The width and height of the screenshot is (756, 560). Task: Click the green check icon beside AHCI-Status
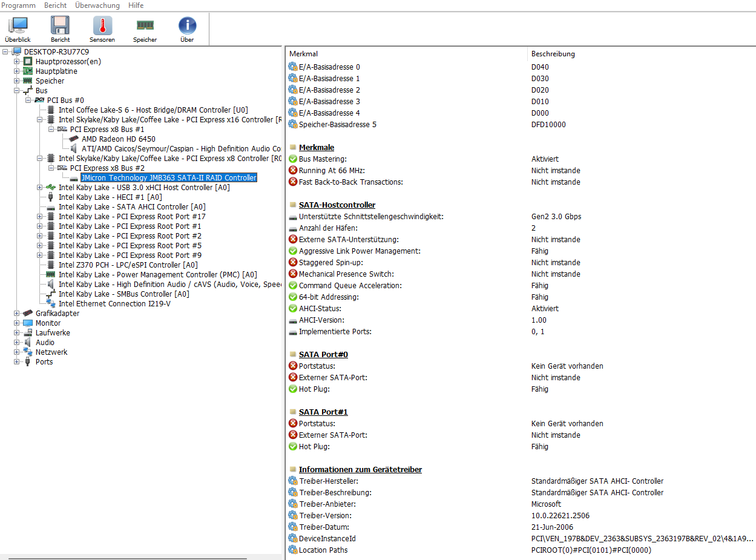[x=293, y=309]
